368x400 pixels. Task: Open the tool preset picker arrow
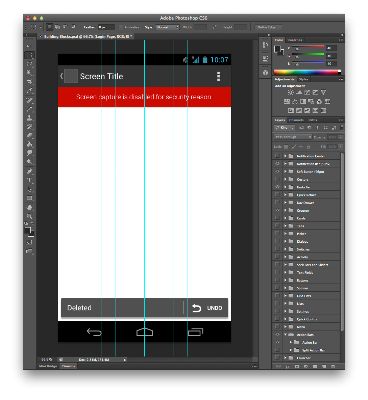(40, 27)
